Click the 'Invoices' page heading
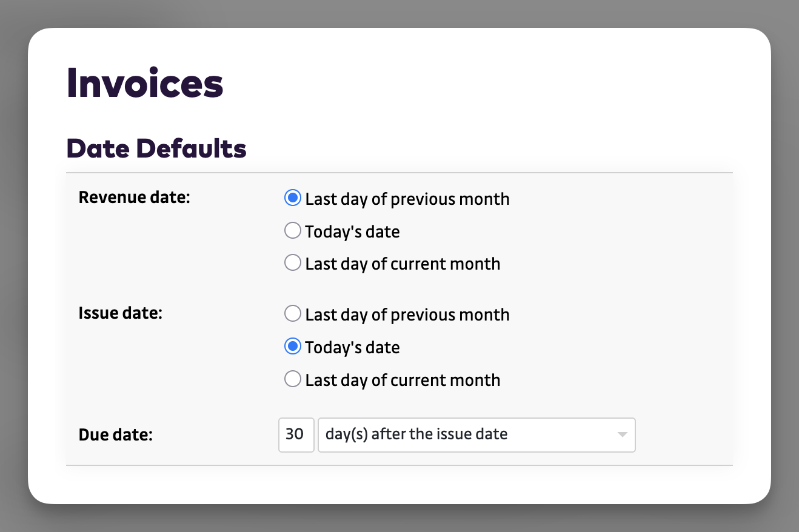799x532 pixels. point(145,82)
